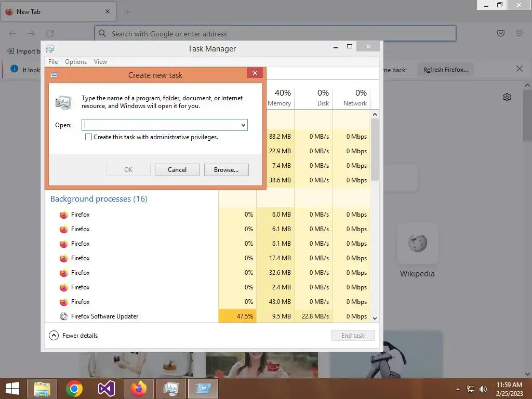Check Create this task with administrative privileges
This screenshot has width=532, height=399.
tap(88, 137)
